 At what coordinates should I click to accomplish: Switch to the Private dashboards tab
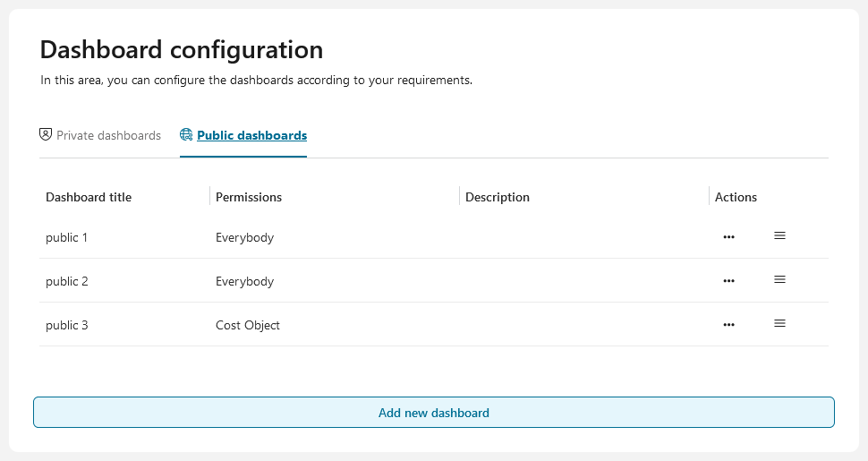tap(100, 135)
